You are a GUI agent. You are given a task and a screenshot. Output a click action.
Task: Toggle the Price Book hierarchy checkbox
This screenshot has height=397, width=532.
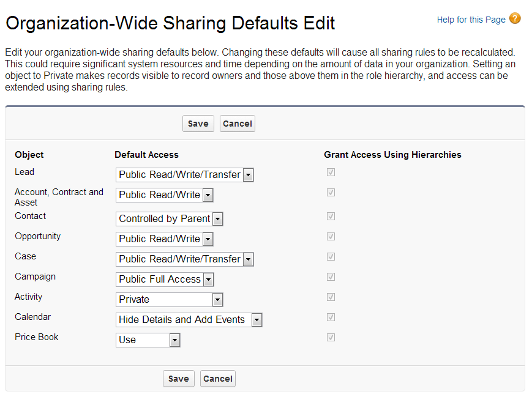(x=331, y=338)
